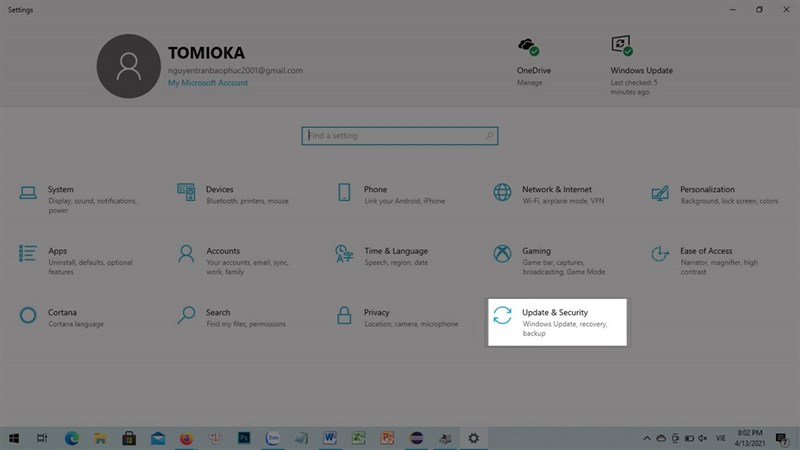Click the account email address text
Viewport: 800px width, 450px height.
pos(235,70)
